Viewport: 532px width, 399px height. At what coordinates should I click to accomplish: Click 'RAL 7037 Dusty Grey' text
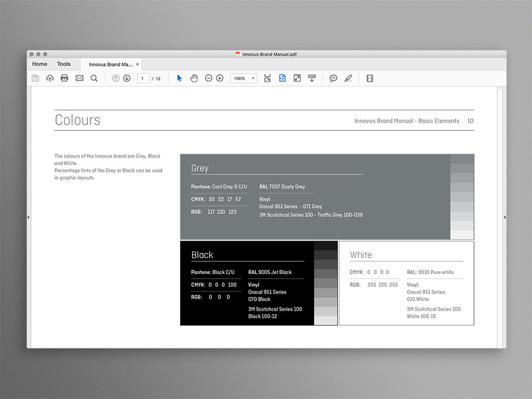tap(282, 187)
